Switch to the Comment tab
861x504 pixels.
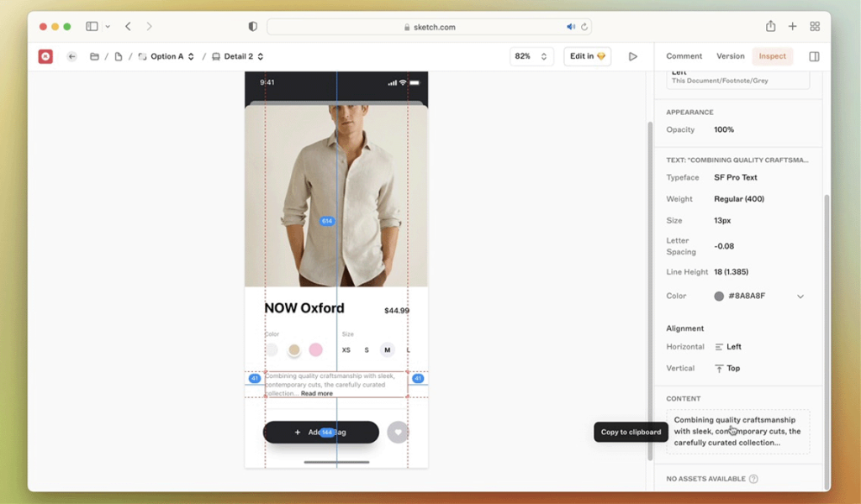[x=684, y=56]
